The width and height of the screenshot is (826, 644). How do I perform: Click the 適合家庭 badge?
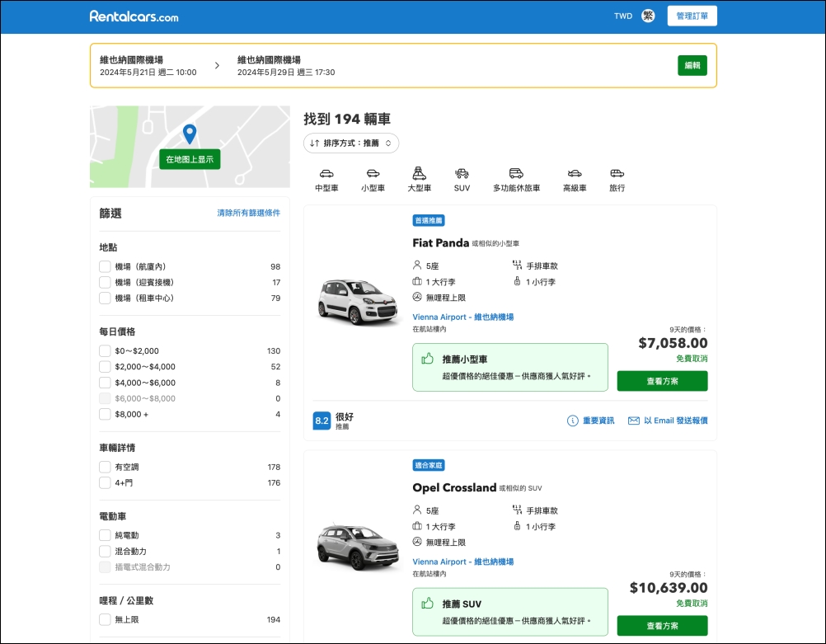coord(429,465)
